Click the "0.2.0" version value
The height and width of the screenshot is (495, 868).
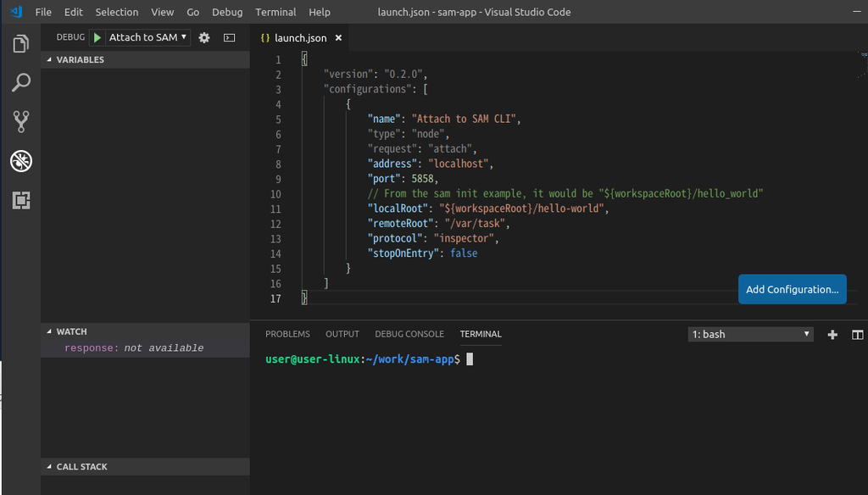(403, 75)
